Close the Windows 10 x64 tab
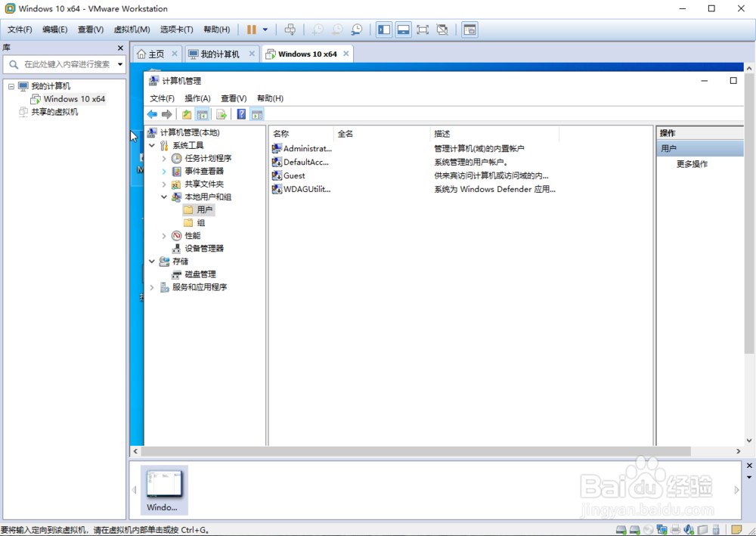Viewport: 756px width, 536px height. 345,54
